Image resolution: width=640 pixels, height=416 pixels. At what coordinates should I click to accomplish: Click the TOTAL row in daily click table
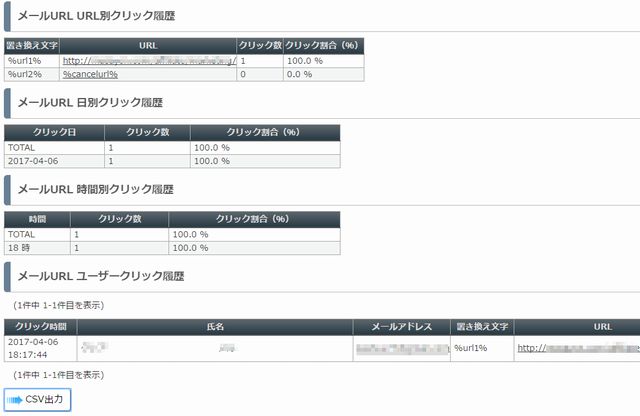pos(172,148)
